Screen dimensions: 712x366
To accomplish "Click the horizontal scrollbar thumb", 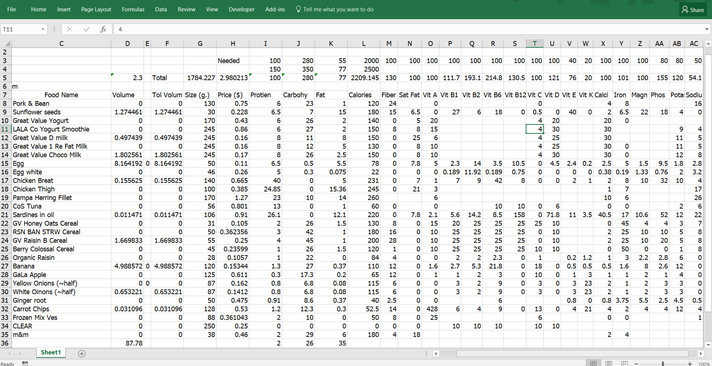I will 573,353.
